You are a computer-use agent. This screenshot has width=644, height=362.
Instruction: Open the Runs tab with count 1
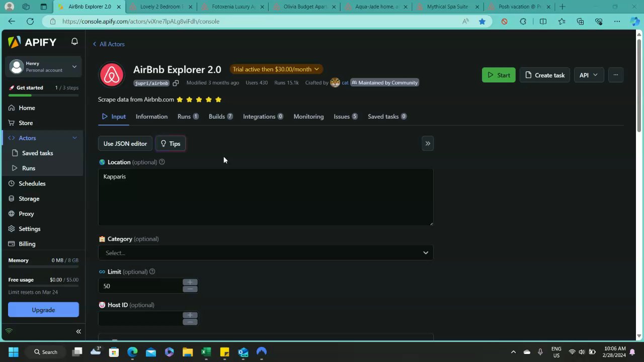coord(188,116)
